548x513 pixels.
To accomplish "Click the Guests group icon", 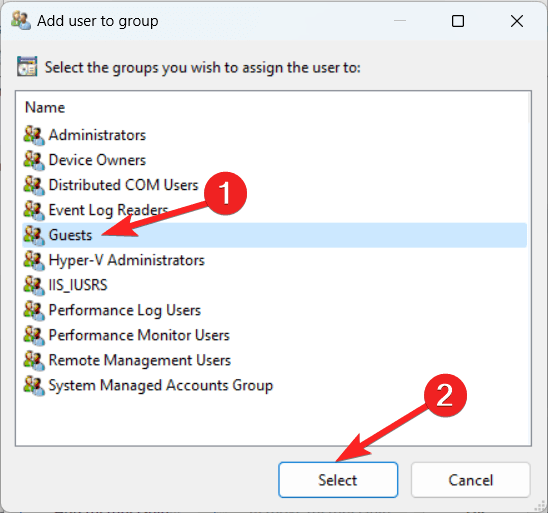I will point(34,235).
